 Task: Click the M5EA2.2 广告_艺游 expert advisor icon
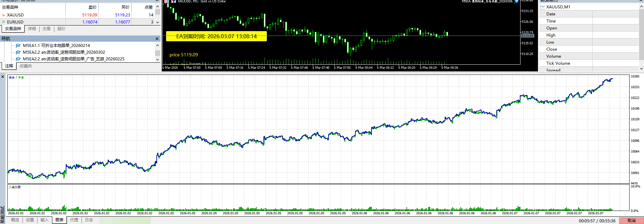coord(18,59)
